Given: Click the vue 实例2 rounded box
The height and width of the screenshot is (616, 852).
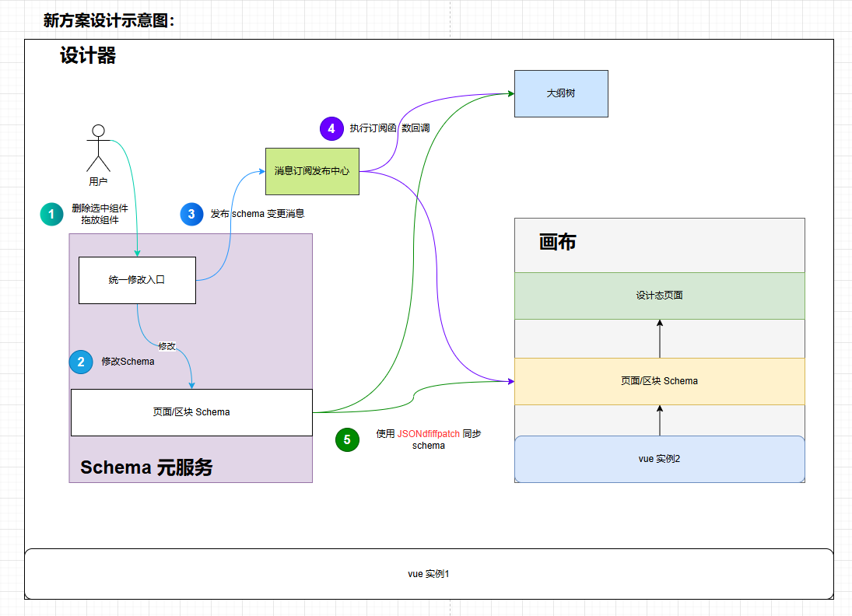Looking at the screenshot, I should click(660, 459).
